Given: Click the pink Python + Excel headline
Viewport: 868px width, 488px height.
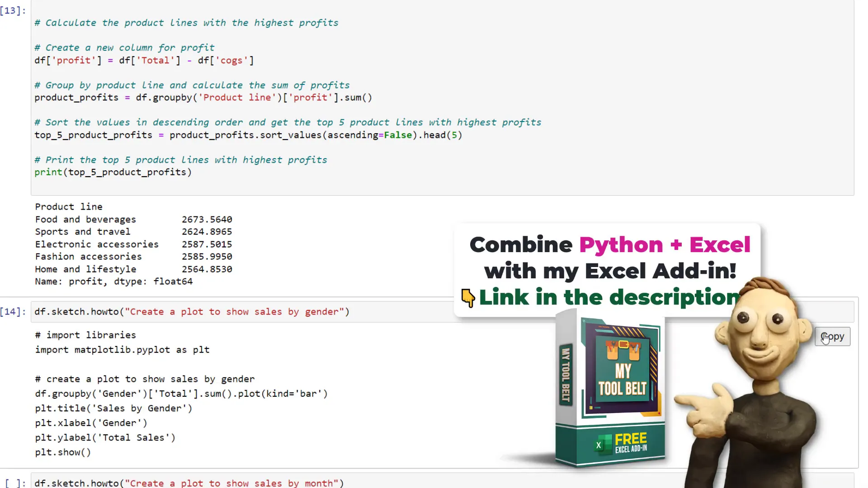Looking at the screenshot, I should 665,245.
